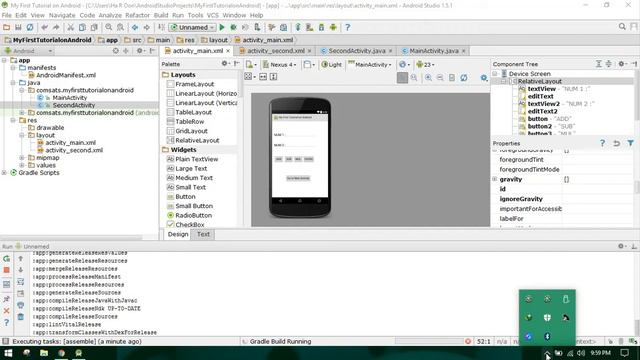Click the phone preview in designer
The height and width of the screenshot is (360, 640).
pyautogui.click(x=300, y=158)
